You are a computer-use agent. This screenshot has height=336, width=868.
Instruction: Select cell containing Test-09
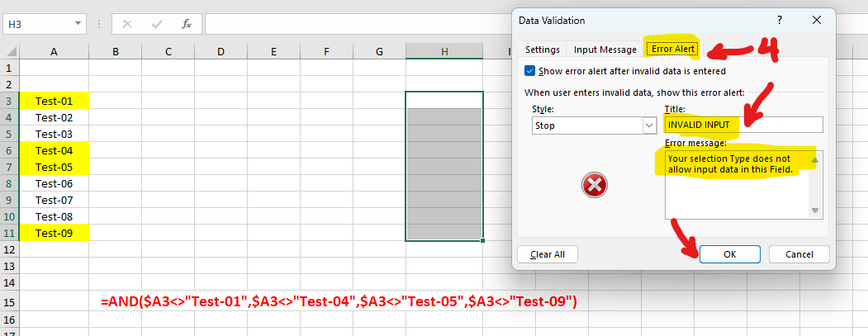pyautogui.click(x=54, y=233)
